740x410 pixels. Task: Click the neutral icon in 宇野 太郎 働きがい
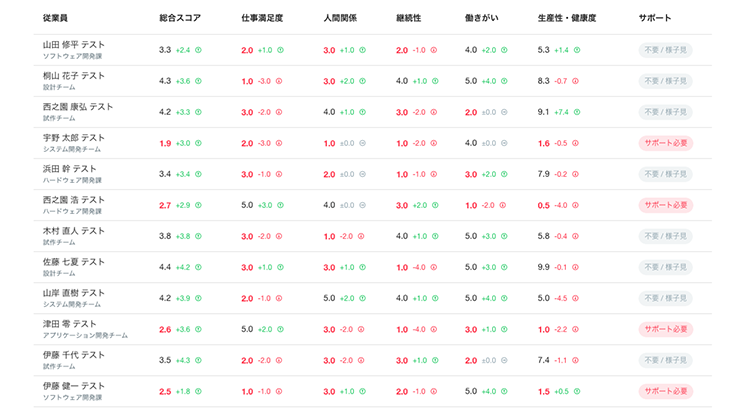504,143
